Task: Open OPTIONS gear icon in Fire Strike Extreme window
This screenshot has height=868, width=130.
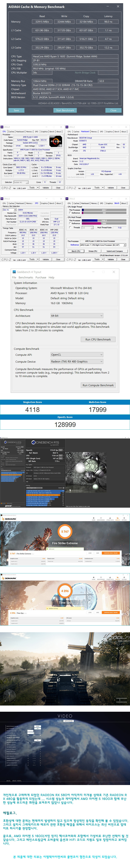Action: [124, 519]
